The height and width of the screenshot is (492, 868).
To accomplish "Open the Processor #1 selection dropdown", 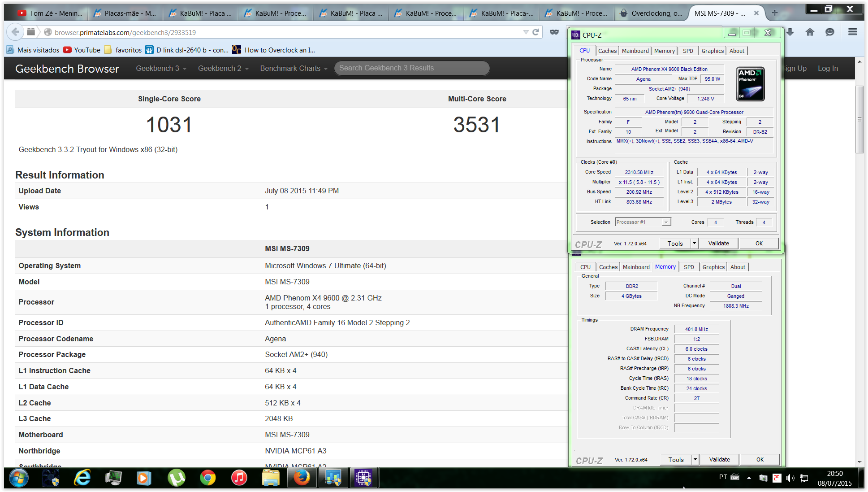I will (643, 222).
